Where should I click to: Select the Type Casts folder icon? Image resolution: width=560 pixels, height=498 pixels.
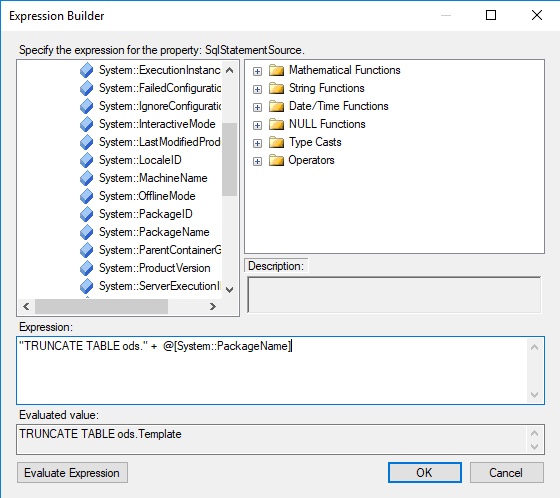click(x=276, y=142)
